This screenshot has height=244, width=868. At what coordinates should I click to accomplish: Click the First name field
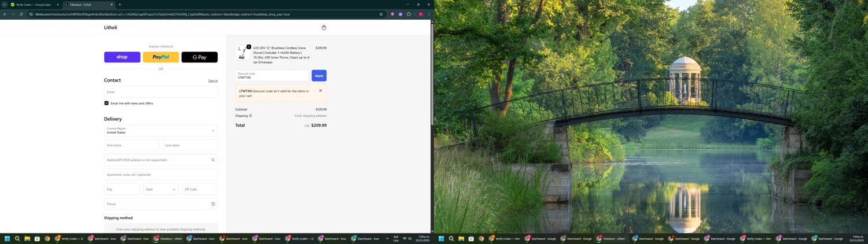[x=132, y=145]
